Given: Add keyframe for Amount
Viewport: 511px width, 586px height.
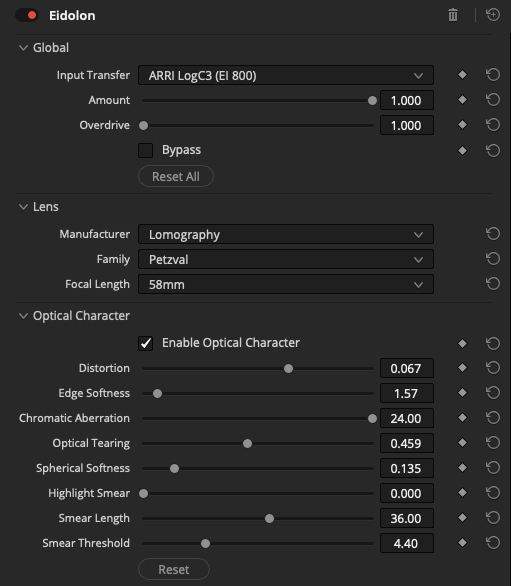Looking at the screenshot, I should [x=462, y=100].
